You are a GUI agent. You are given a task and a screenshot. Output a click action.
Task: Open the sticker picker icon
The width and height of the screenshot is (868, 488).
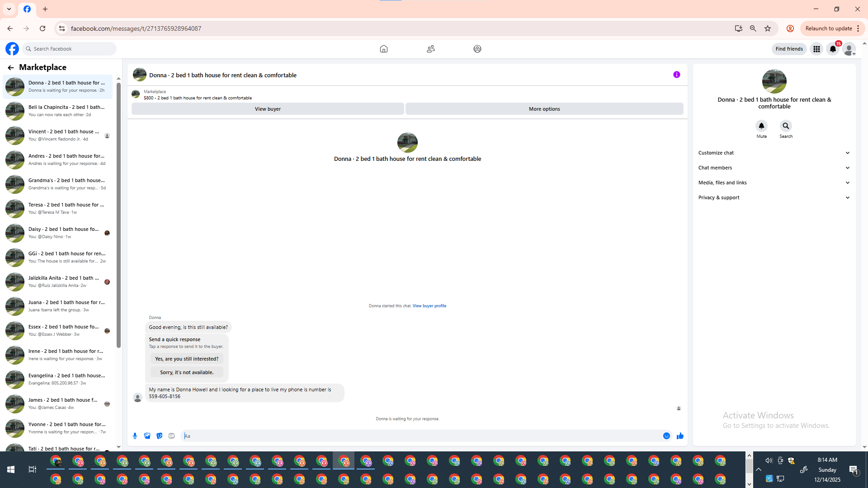click(x=159, y=436)
